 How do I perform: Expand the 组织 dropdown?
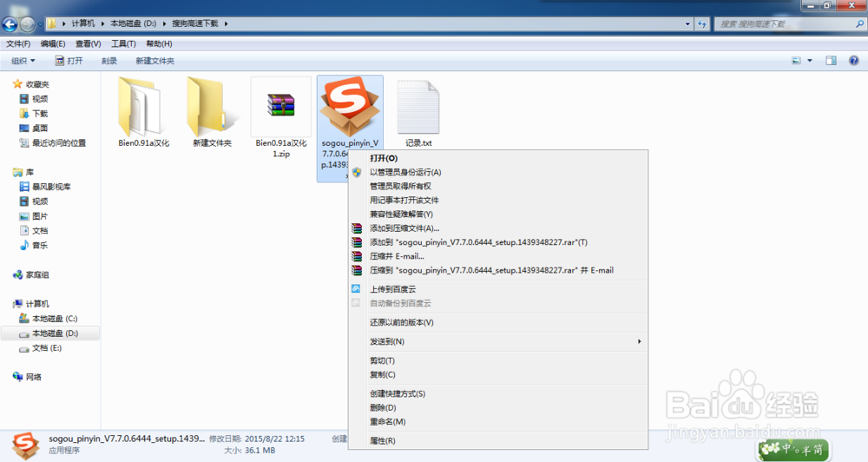(x=23, y=61)
